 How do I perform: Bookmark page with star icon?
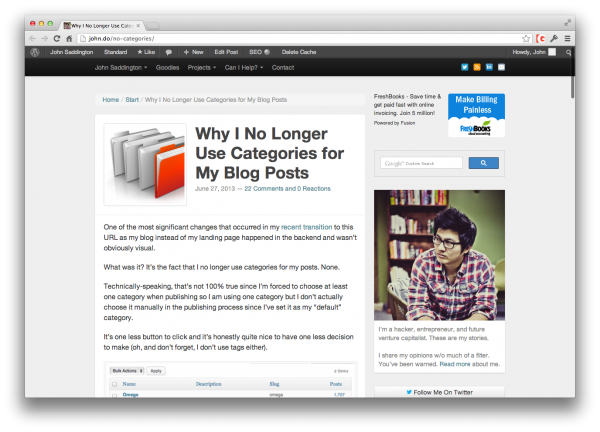pyautogui.click(x=526, y=39)
